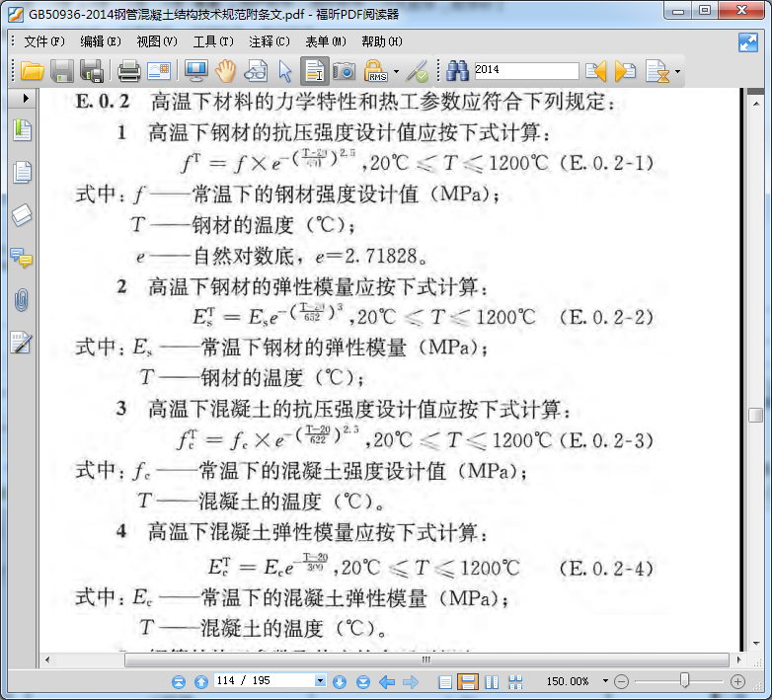Click the zoom slider handle
Viewport: 772px width, 700px height.
[685, 680]
